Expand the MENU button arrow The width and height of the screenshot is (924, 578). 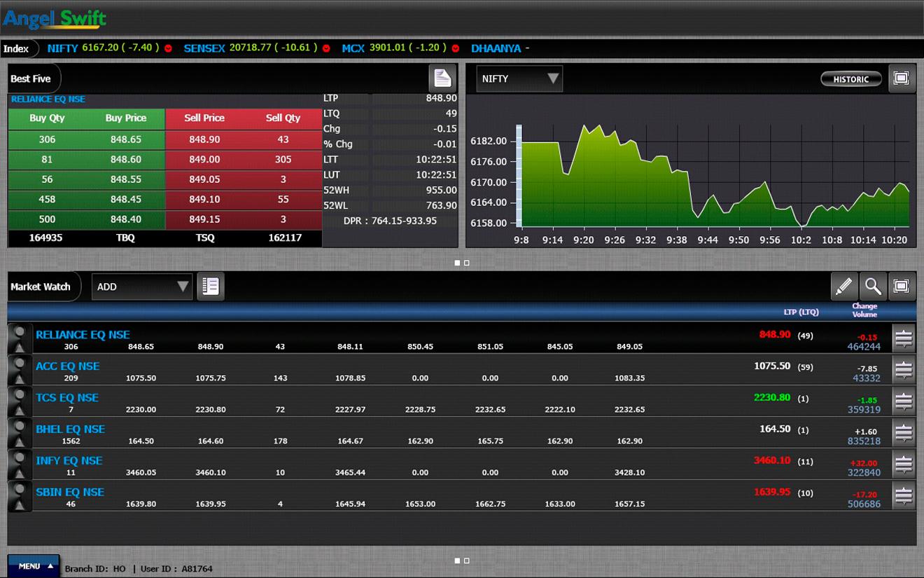coord(50,566)
